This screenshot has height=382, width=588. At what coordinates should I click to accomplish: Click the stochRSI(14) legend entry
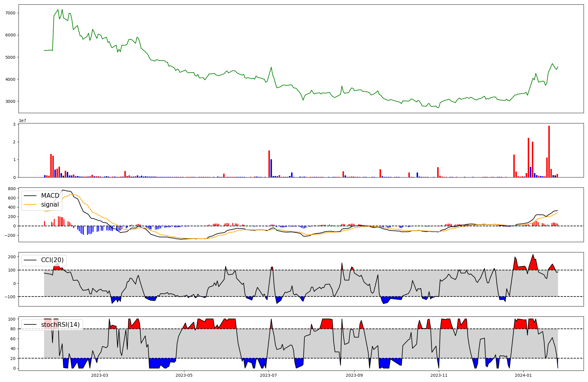tap(60, 325)
